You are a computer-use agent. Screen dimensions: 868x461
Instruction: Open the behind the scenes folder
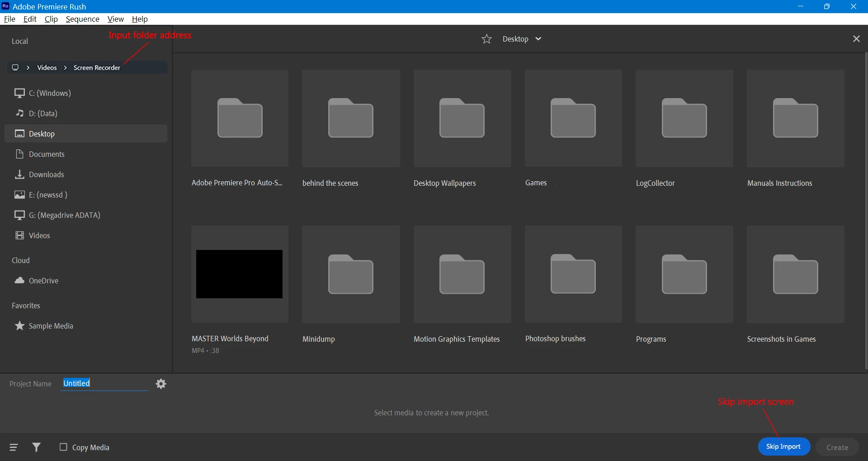click(x=351, y=118)
